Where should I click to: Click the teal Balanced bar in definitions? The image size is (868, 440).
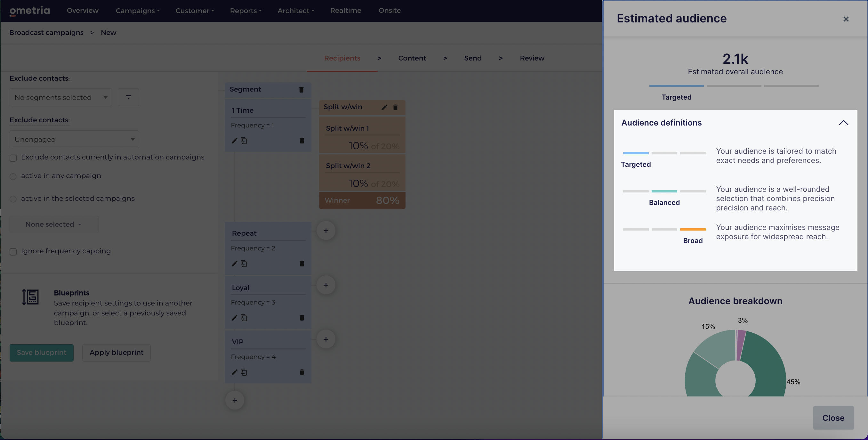[664, 191]
